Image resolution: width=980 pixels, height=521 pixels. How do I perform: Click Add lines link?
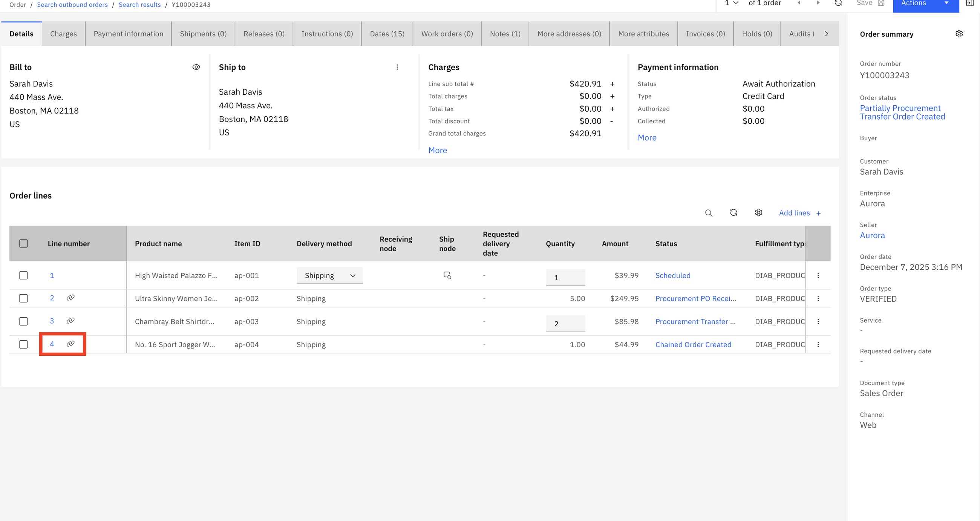[x=800, y=213]
